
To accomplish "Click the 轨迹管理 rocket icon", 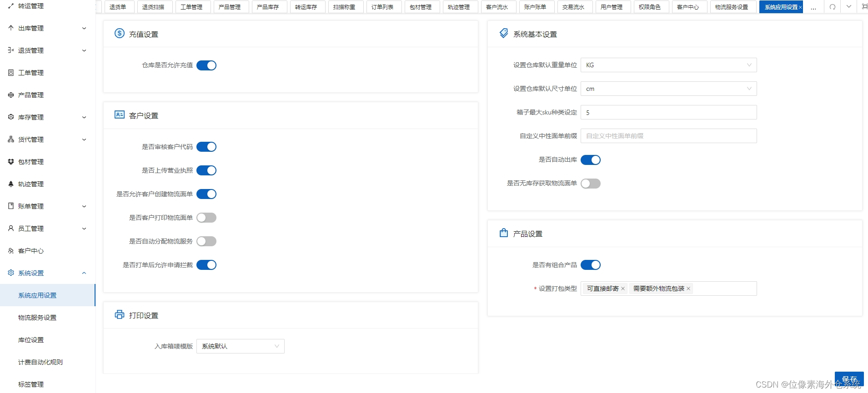I will point(11,184).
